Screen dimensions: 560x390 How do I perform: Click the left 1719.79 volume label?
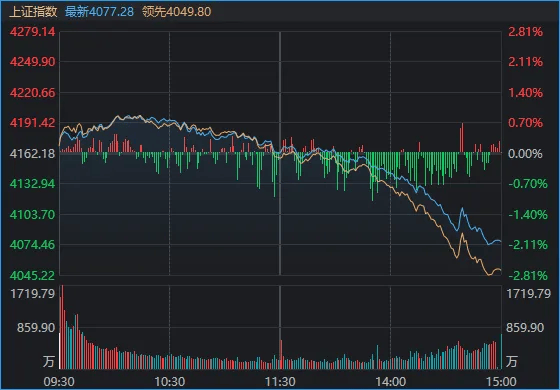(33, 294)
